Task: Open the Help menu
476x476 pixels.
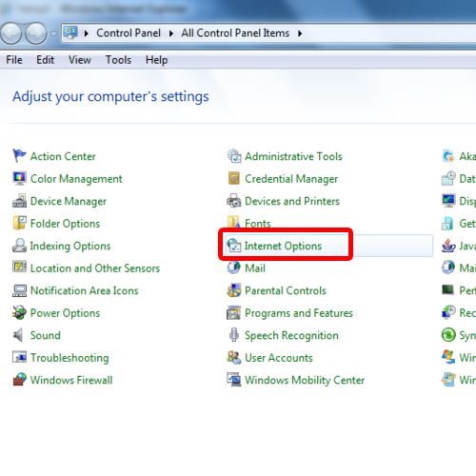Action: tap(156, 60)
